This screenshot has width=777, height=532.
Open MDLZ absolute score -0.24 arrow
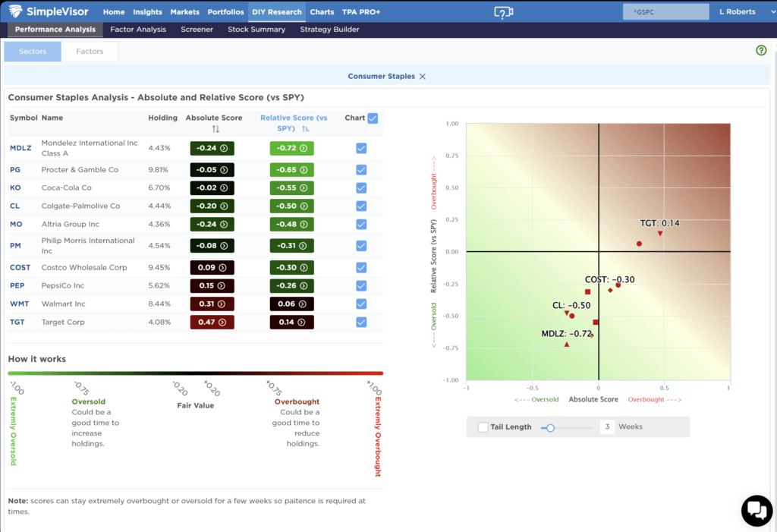(223, 149)
